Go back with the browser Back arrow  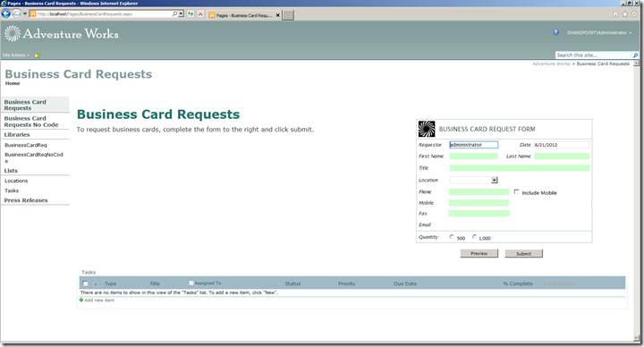point(5,14)
